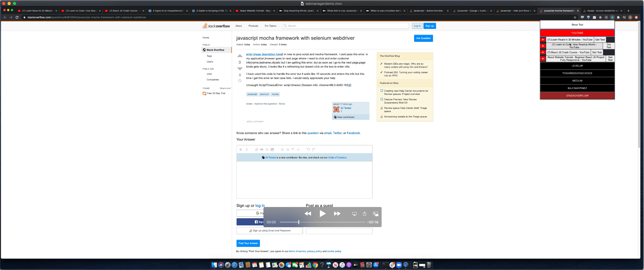Switch to picture-in-picture in QuickTime controls
The width and height of the screenshot is (644, 270).
[x=375, y=214]
